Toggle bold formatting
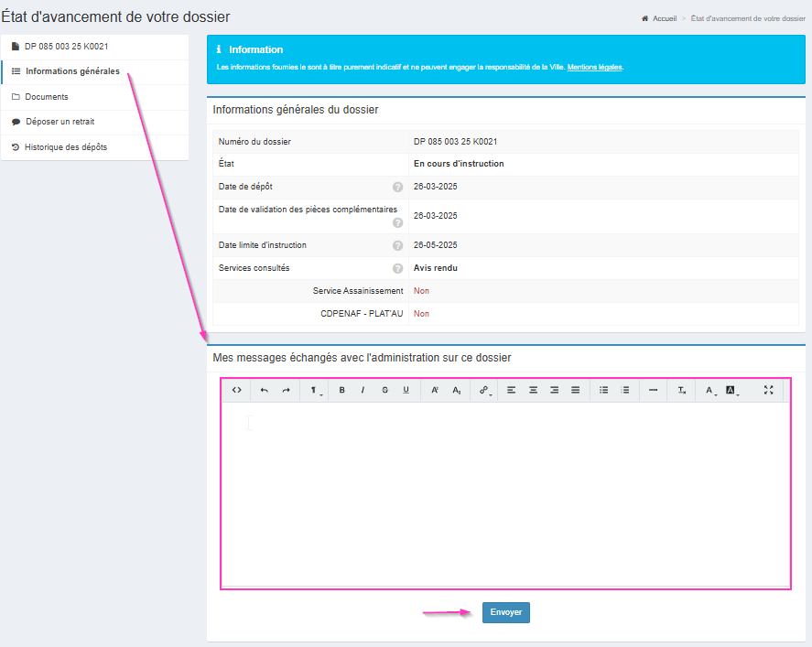 tap(342, 390)
